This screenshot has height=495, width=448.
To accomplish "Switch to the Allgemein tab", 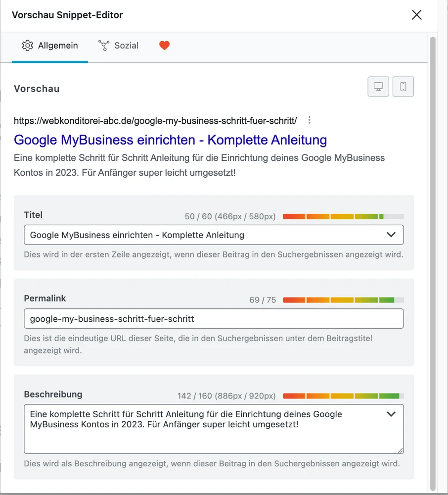I will click(x=50, y=46).
